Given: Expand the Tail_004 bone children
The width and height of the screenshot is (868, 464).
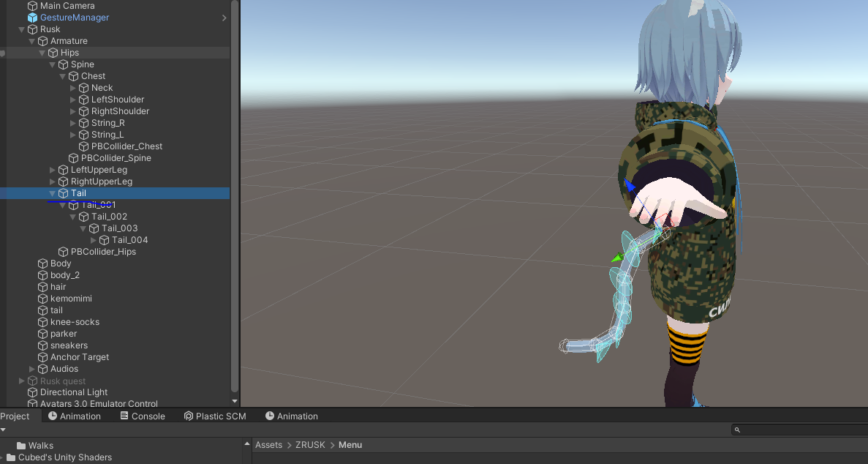Looking at the screenshot, I should (94, 240).
